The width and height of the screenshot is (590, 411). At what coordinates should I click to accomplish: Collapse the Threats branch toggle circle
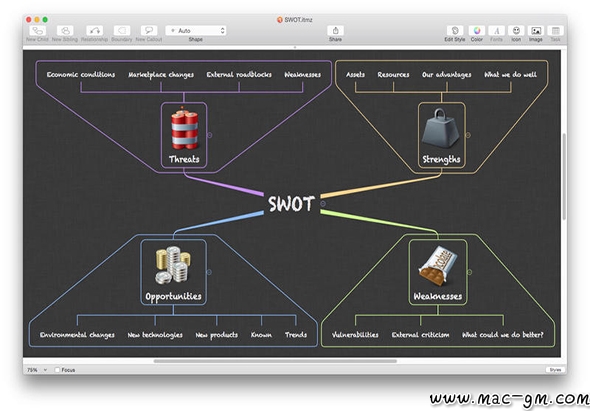coord(210,135)
